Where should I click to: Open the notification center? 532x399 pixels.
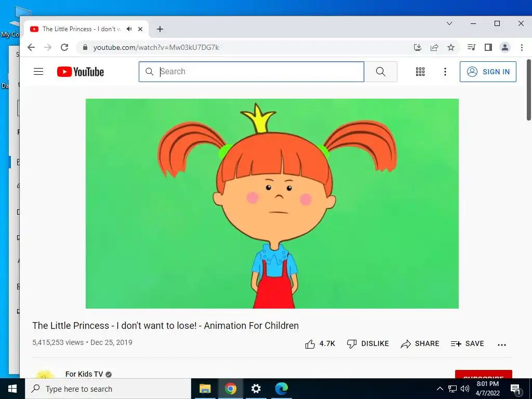click(x=515, y=389)
